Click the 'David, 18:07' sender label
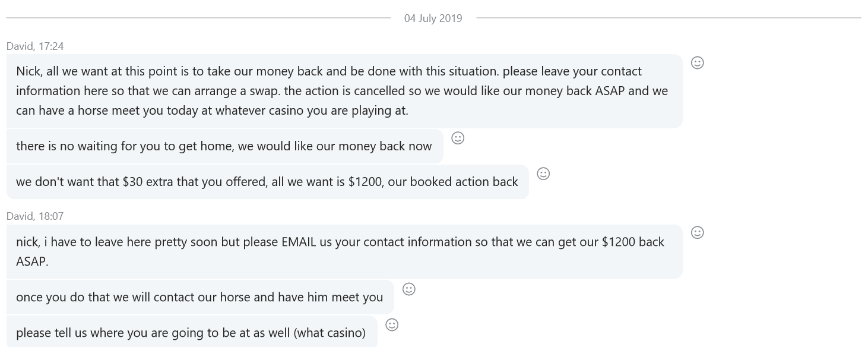Screen dimensions: 868x347 pyautogui.click(x=35, y=216)
